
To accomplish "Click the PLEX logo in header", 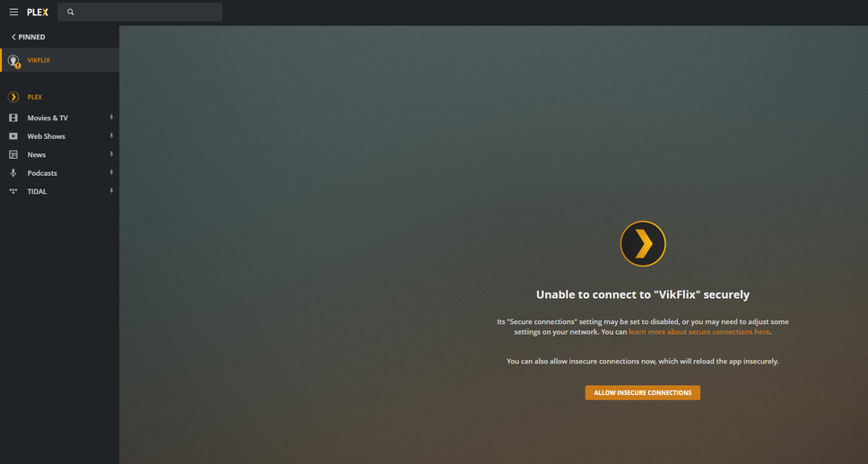I will tap(38, 13).
